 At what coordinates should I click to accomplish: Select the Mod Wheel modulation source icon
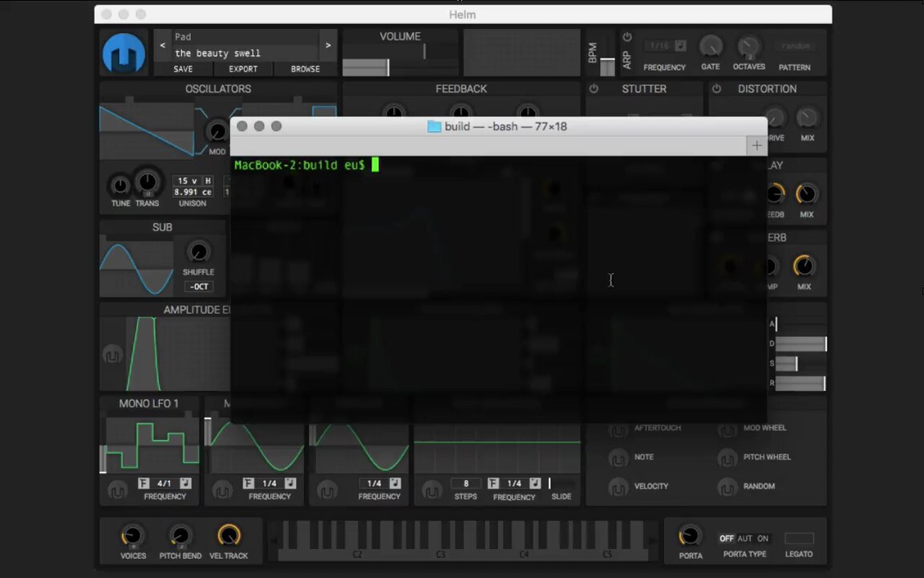727,430
